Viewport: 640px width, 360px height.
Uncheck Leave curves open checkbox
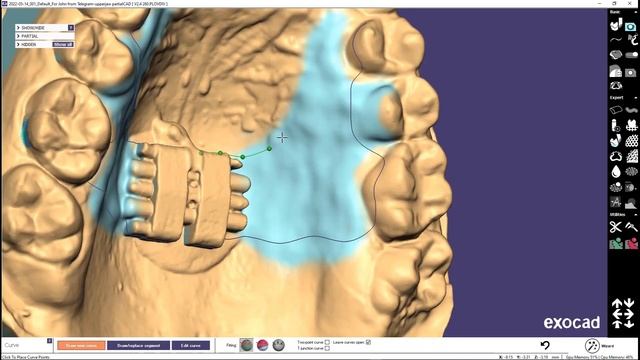pyautogui.click(x=368, y=342)
